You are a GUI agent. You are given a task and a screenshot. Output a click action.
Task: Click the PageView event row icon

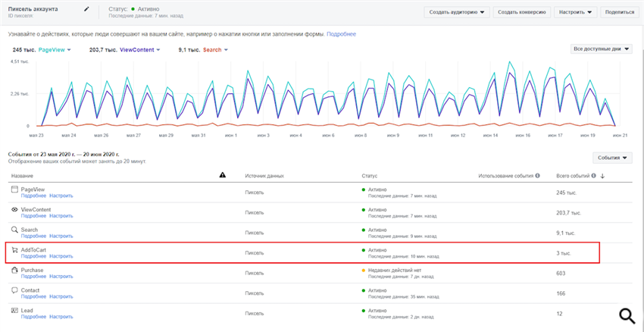pyautogui.click(x=14, y=189)
